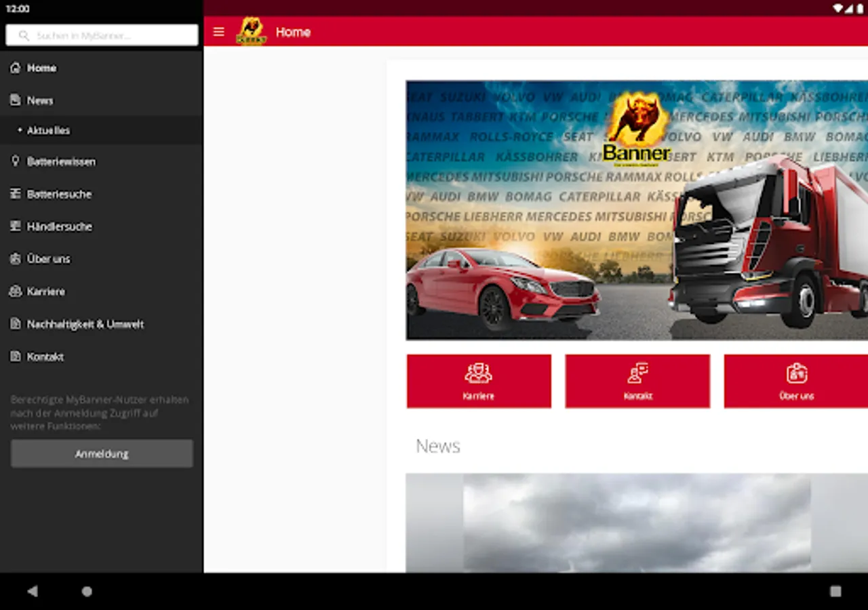Click the Händlersuche icon in sidebar
Viewport: 868px width, 610px height.
coord(15,226)
